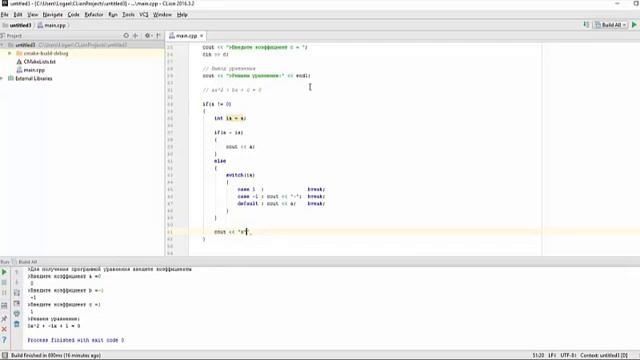Image resolution: width=640 pixels, height=360 pixels.
Task: Click the dump threads icon in Run panel
Action: pyautogui.click(x=4, y=305)
